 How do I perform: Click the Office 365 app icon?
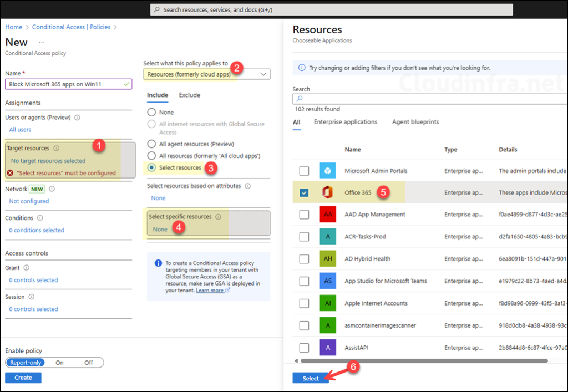click(328, 192)
